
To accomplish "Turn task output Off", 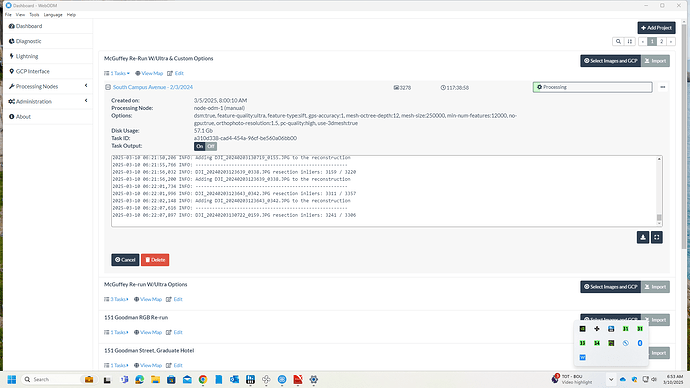I will pyautogui.click(x=211, y=146).
